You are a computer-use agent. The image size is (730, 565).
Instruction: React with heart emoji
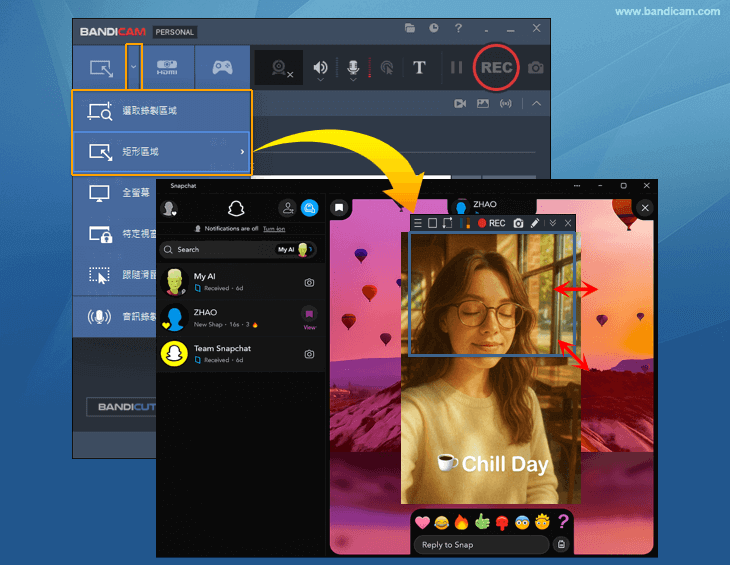coord(422,523)
